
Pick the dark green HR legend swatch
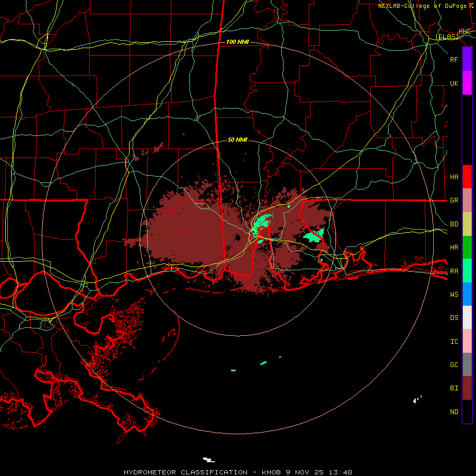[467, 247]
